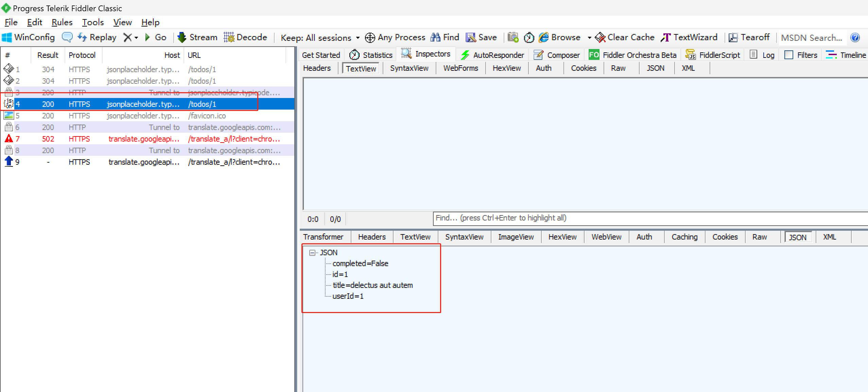Select response WebView tab
The image size is (868, 392).
(x=606, y=237)
